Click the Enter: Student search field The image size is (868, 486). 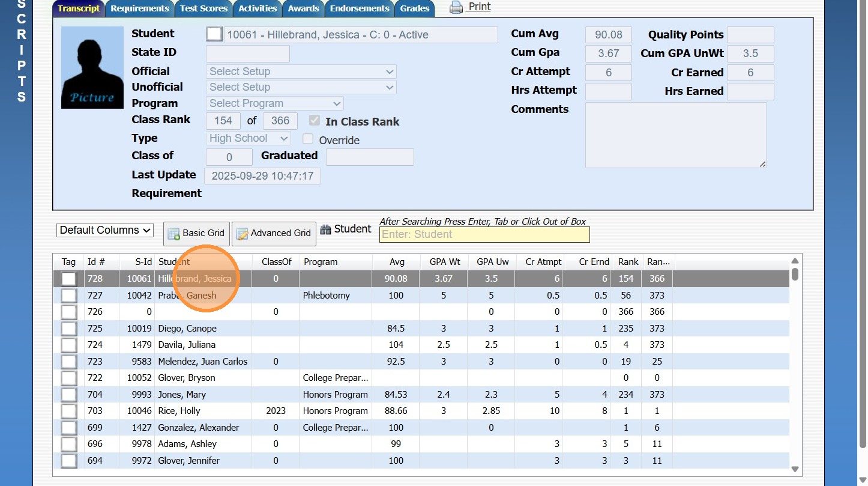coord(484,234)
